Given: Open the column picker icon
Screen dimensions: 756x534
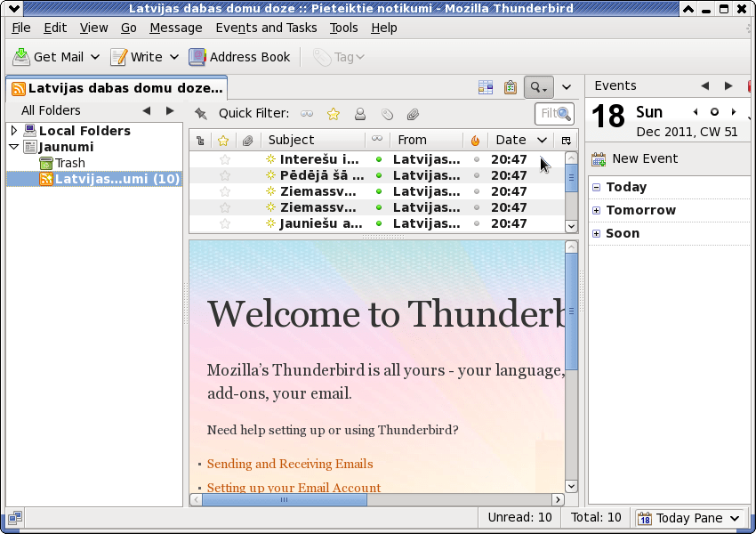Looking at the screenshot, I should coord(566,141).
